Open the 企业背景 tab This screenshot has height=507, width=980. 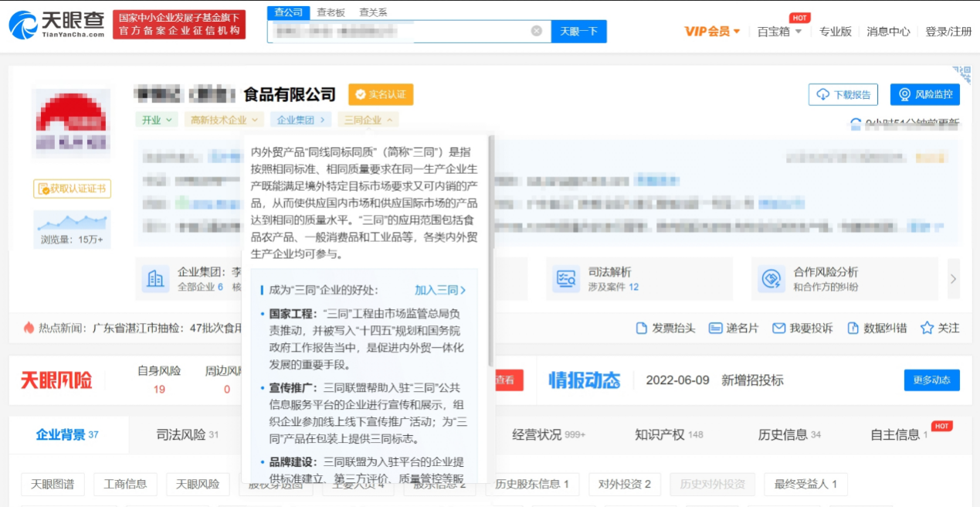point(67,434)
